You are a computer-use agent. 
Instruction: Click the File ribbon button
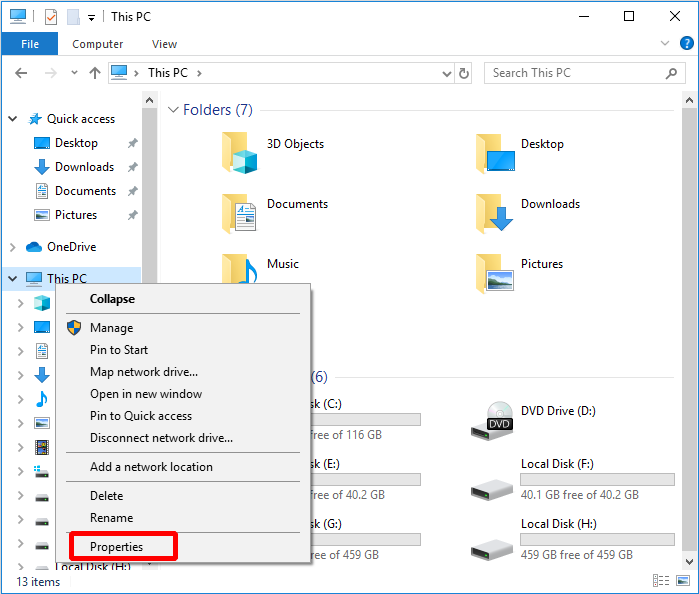30,44
